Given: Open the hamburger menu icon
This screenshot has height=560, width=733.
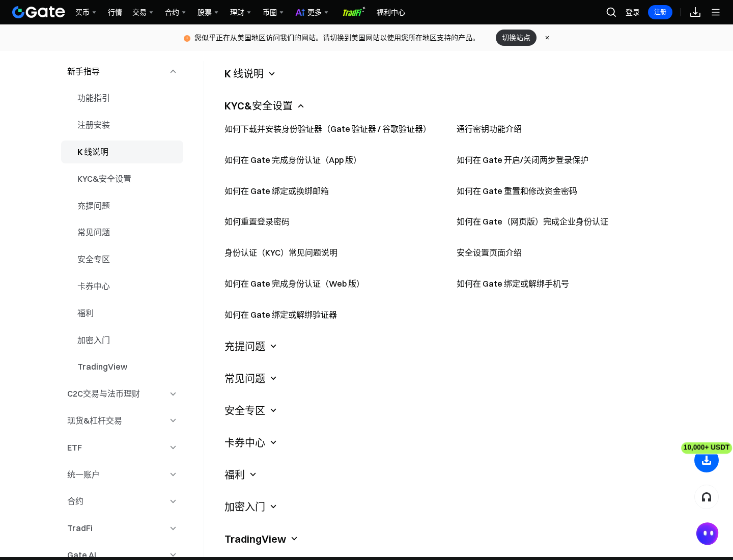Looking at the screenshot, I should (716, 12).
